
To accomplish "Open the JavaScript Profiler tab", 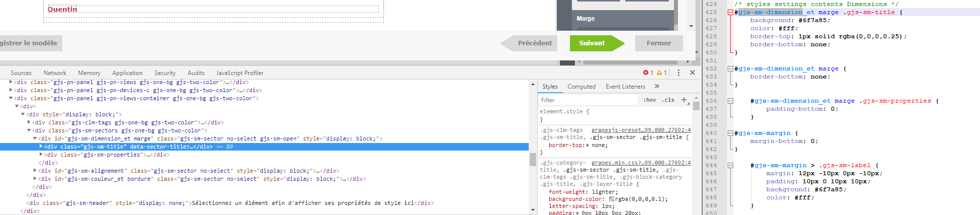I will pyautogui.click(x=240, y=73).
